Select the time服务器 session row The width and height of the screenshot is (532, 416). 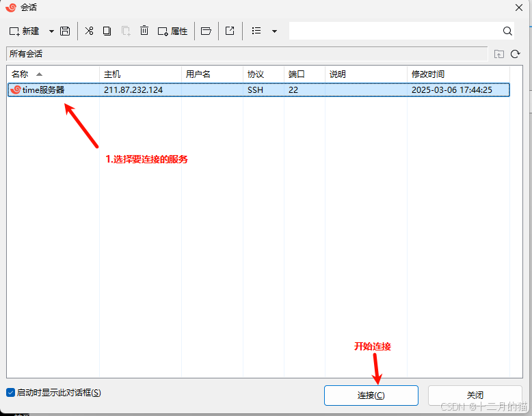click(x=258, y=90)
